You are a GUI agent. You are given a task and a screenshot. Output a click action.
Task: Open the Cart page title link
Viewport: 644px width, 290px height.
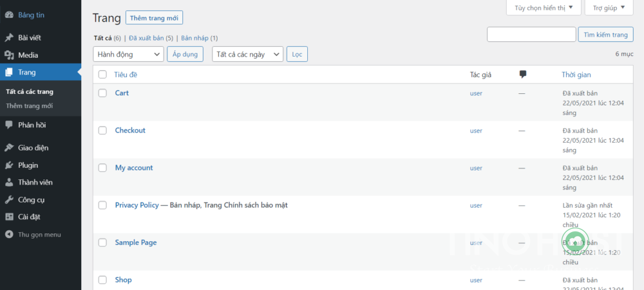click(x=122, y=93)
